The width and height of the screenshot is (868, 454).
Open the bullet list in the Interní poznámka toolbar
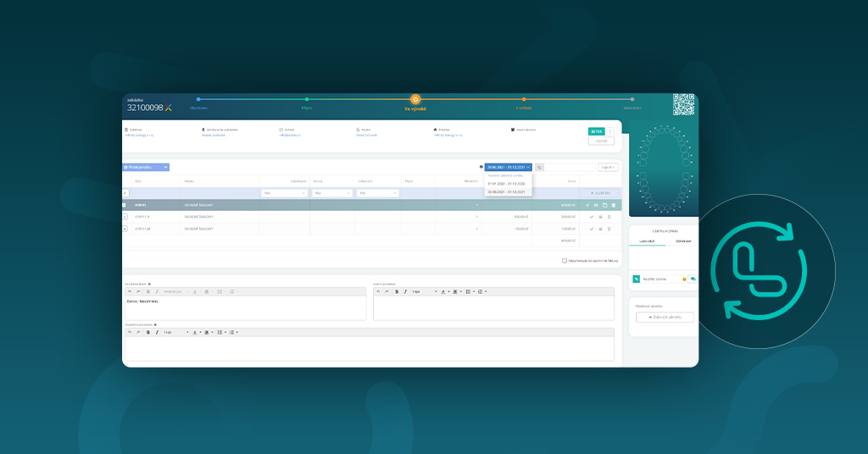point(469,291)
